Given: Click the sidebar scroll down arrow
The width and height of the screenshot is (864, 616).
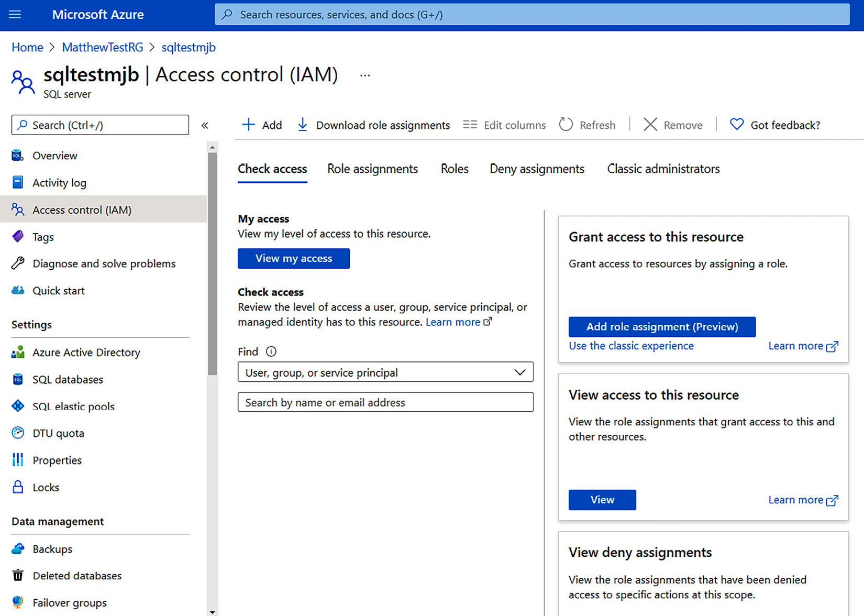Looking at the screenshot, I should (212, 611).
